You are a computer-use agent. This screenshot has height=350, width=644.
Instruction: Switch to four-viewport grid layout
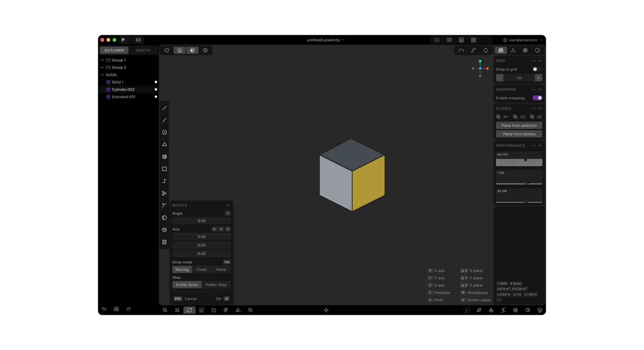point(473,40)
